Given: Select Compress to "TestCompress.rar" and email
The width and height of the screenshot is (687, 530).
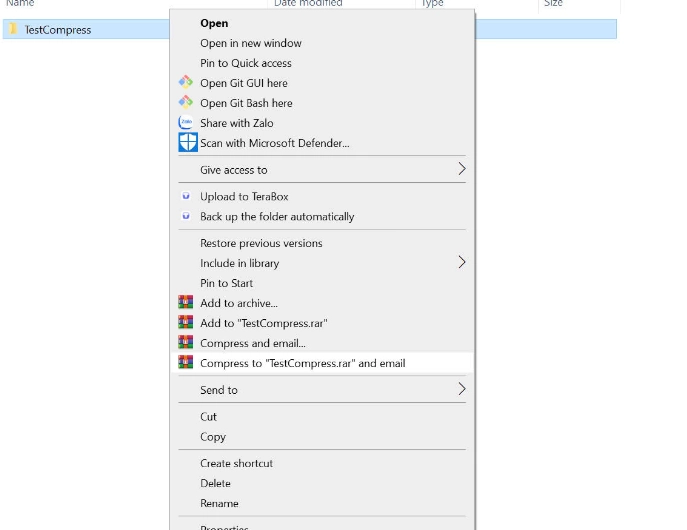Looking at the screenshot, I should 322,363.
